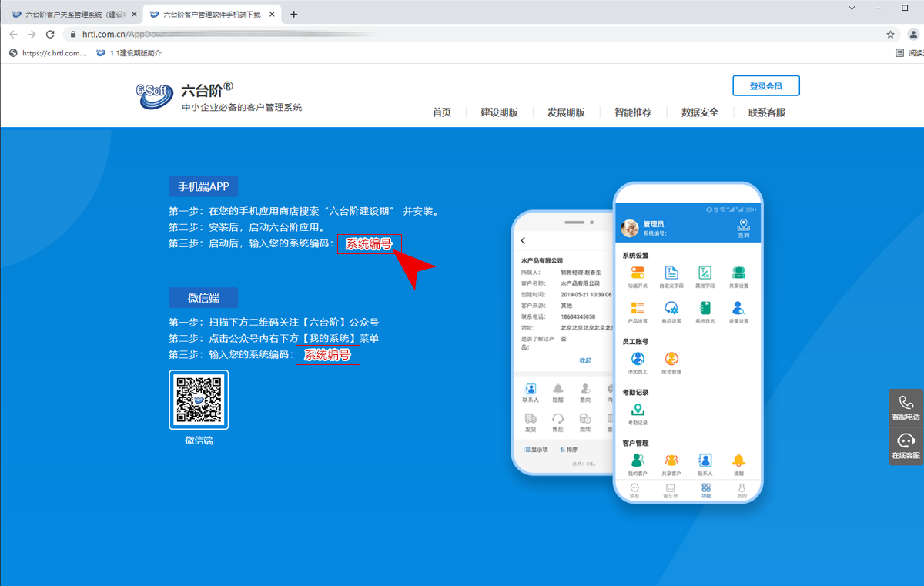Viewport: 924px width, 586px height.
Task: Open 功能开关 icon under 系统设置
Action: click(638, 273)
